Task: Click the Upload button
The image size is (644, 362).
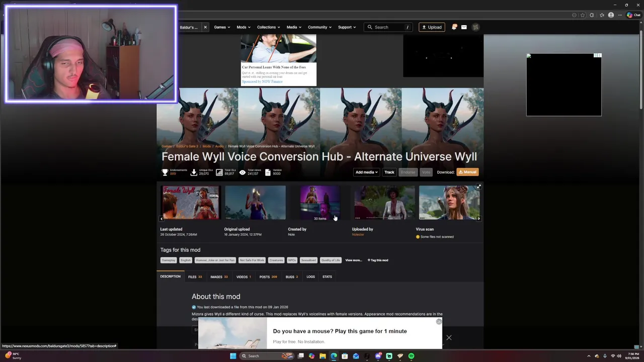Action: [x=432, y=27]
